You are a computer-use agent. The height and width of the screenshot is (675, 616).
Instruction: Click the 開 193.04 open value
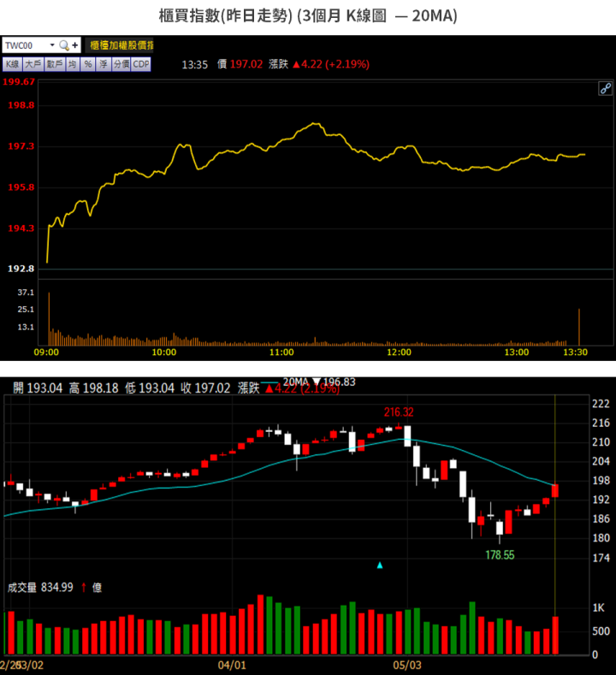[x=38, y=388]
